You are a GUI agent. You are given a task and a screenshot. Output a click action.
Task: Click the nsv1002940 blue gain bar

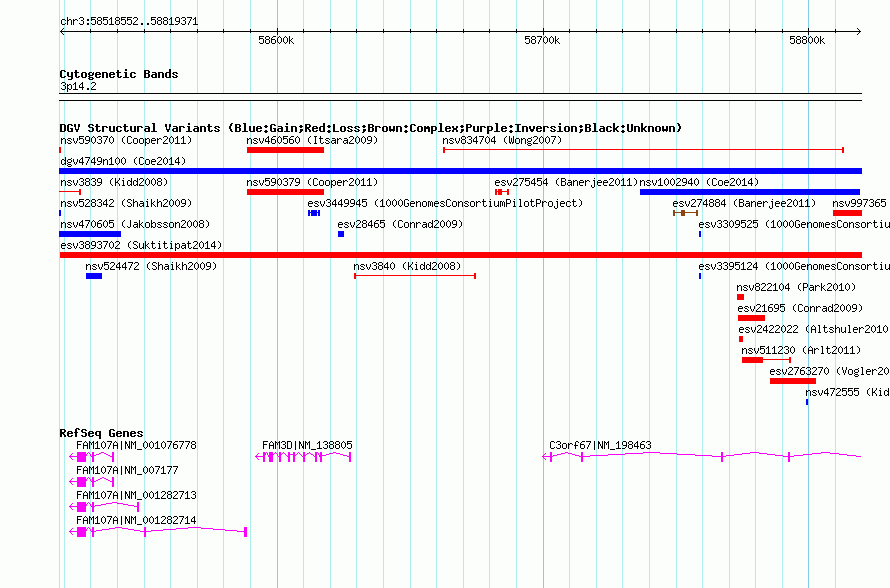click(750, 192)
